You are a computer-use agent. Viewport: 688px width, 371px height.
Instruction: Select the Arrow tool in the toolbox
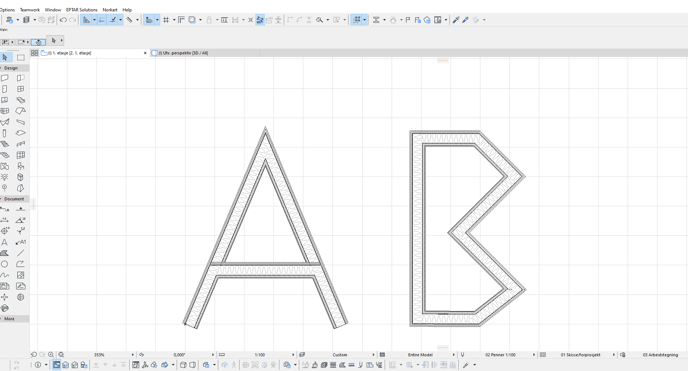pyautogui.click(x=5, y=57)
